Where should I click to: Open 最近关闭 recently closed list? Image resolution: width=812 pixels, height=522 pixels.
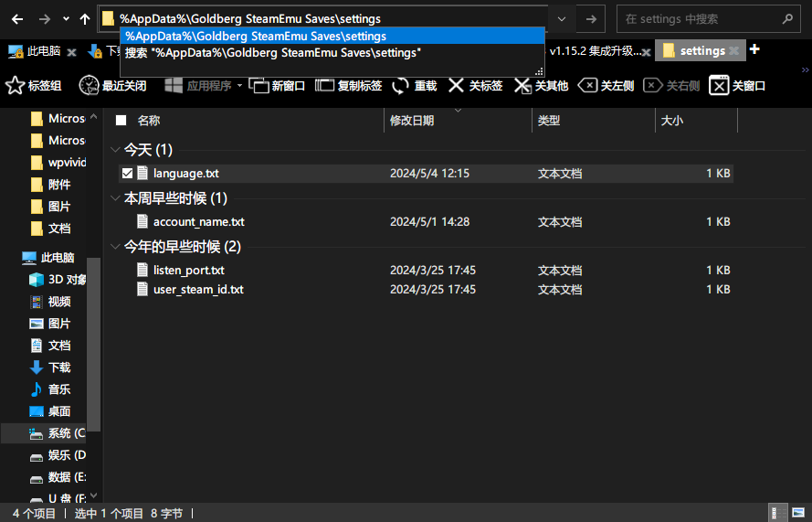point(112,86)
